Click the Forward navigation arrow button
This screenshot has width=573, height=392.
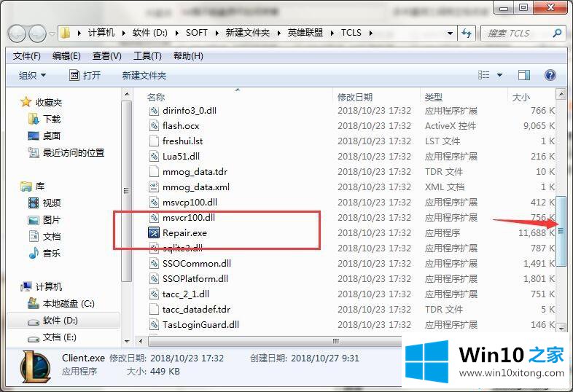37,34
